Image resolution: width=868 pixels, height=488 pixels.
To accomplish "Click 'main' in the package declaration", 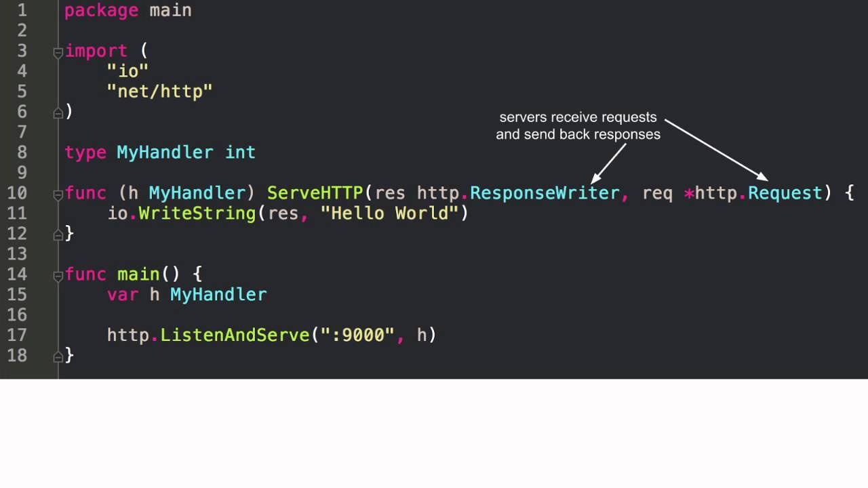I will coord(170,11).
